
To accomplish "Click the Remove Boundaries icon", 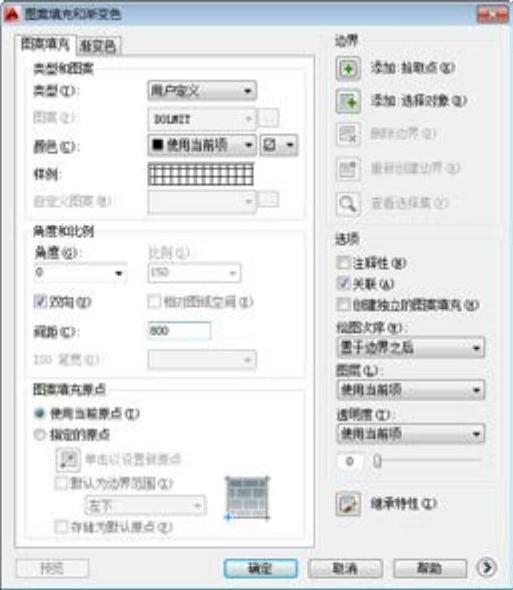I will coord(348,134).
